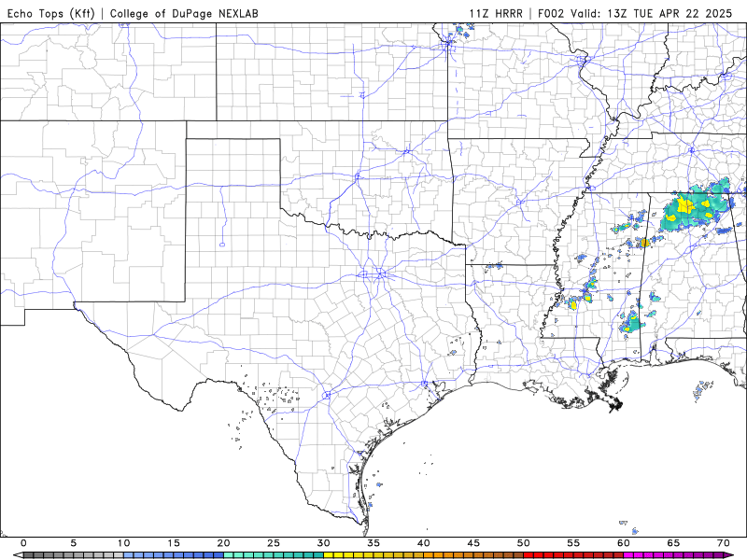The image size is (747, 560).
Task: Click the large teal-yellow echo cluster over north Alabama
Action: tap(697, 205)
